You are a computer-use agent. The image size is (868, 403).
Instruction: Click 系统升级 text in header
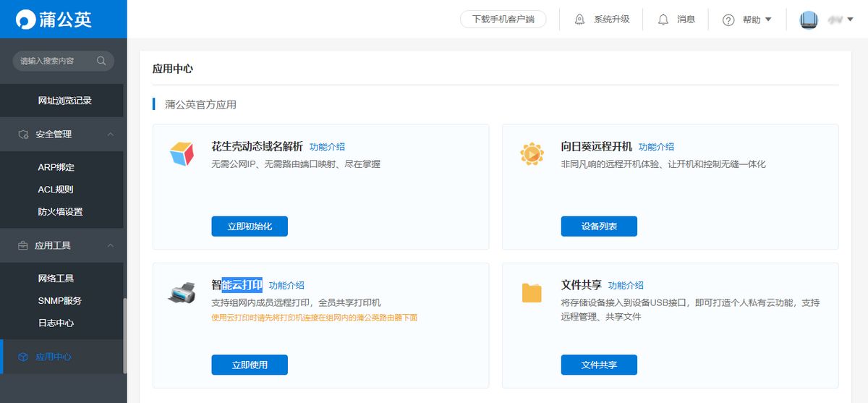pyautogui.click(x=612, y=20)
